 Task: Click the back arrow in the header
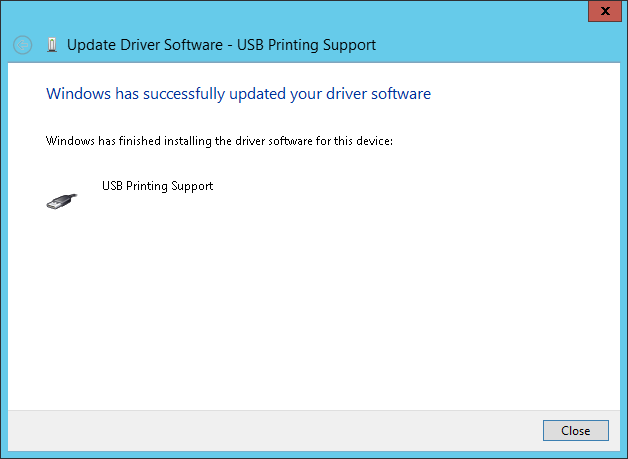click(x=23, y=45)
